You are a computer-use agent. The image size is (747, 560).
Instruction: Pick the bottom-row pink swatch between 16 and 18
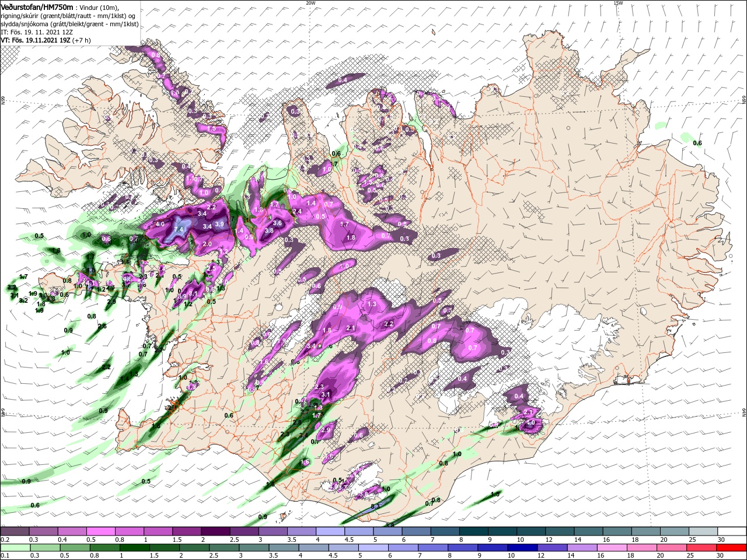tap(612, 548)
